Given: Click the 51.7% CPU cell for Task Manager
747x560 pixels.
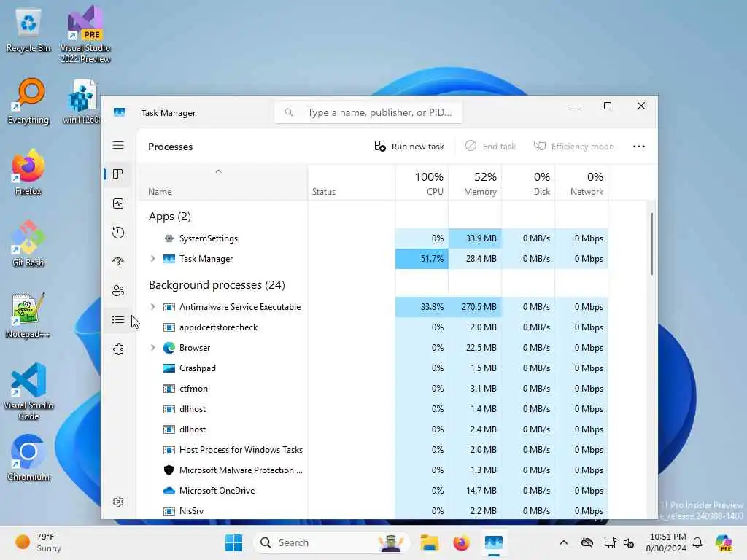Looking at the screenshot, I should pyautogui.click(x=422, y=259).
